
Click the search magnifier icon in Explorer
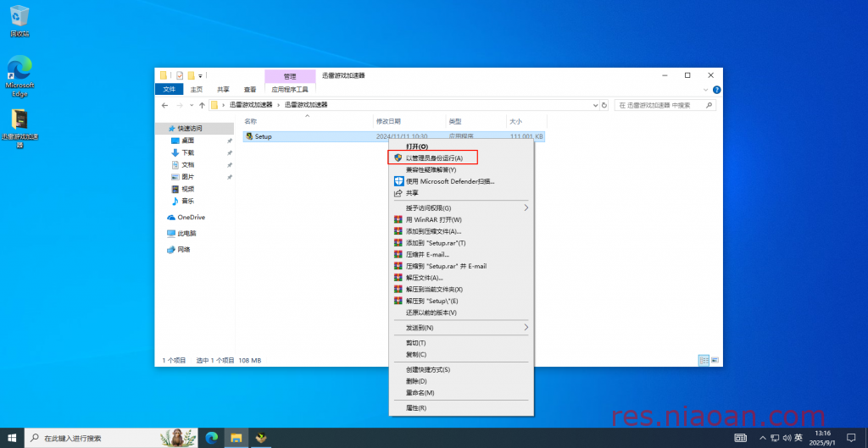[x=708, y=105]
